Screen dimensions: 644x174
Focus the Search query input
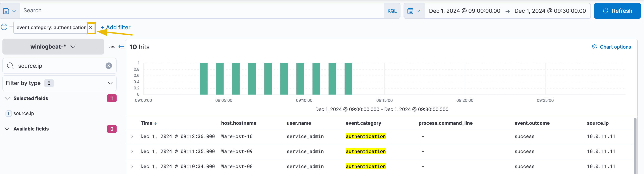tap(202, 11)
